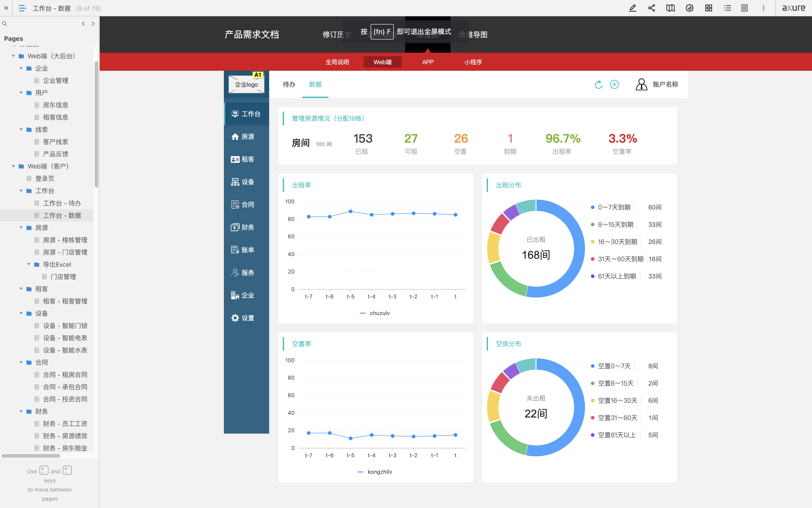812x508 pixels.
Task: Click the horizontal scrollbar of Pages panel
Action: click(x=31, y=456)
